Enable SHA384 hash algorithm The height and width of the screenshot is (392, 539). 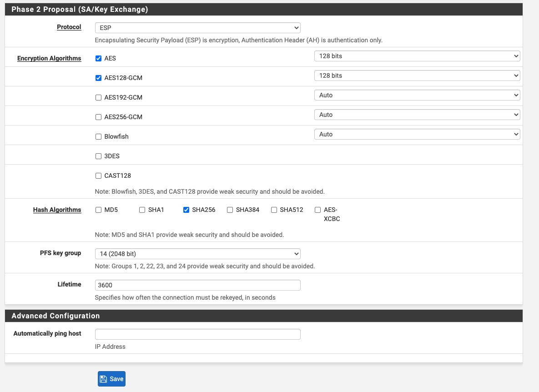click(x=230, y=210)
